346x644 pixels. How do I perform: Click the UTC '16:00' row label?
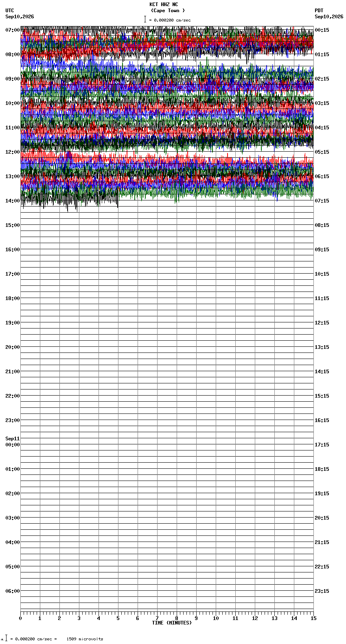click(13, 250)
